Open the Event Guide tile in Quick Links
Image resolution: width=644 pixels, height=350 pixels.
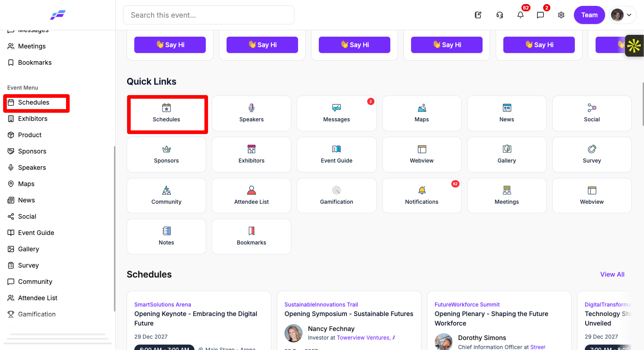click(x=336, y=154)
